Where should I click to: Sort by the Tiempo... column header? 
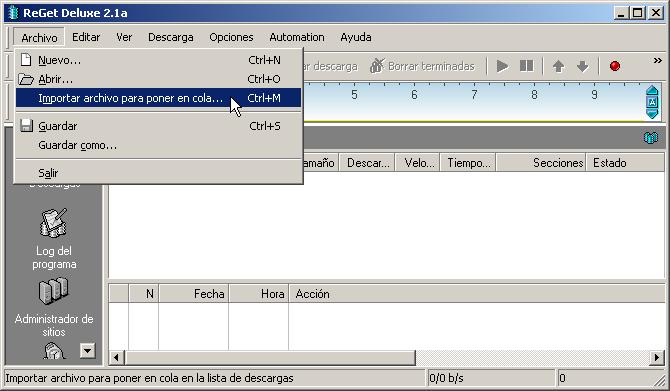click(468, 163)
